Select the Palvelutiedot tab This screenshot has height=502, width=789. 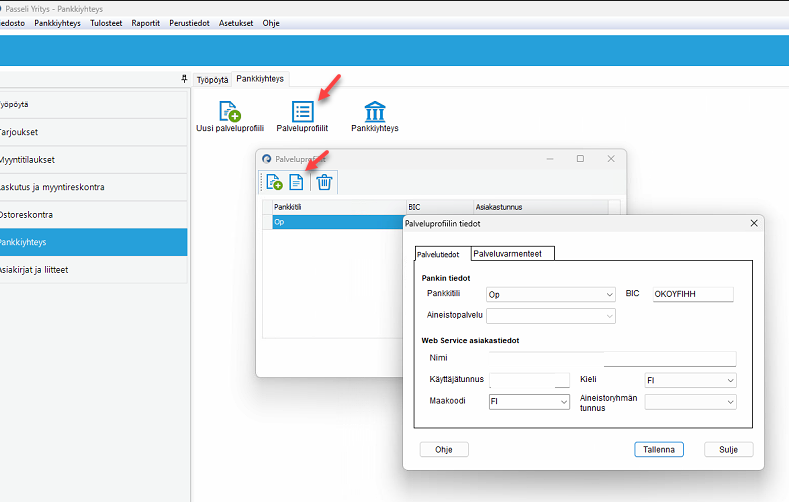pyautogui.click(x=438, y=255)
